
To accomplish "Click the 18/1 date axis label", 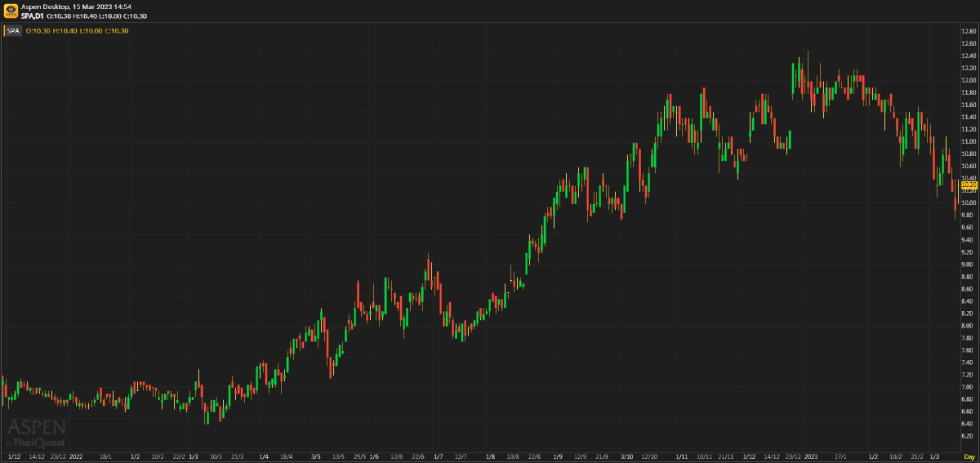I will pos(105,456).
